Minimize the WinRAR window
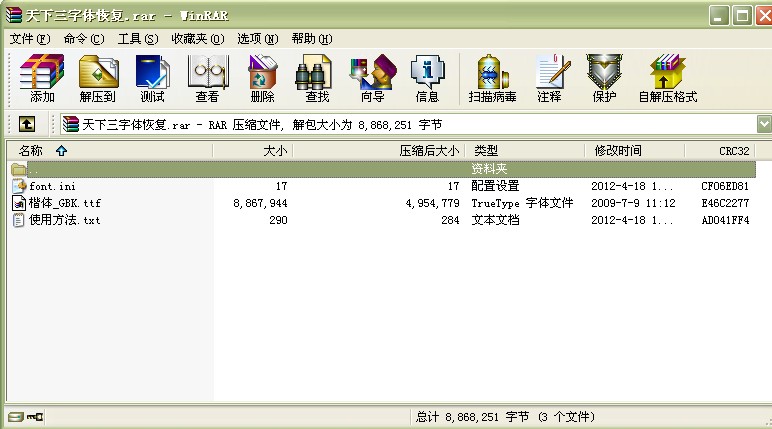Image resolution: width=772 pixels, height=429 pixels. [x=719, y=16]
